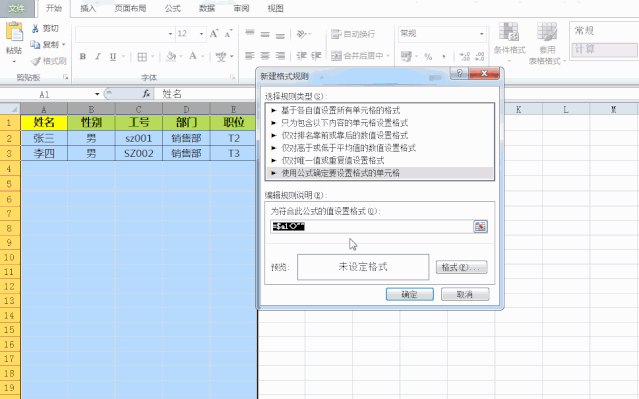
Task: Align text right
Action: pyautogui.click(x=280, y=56)
